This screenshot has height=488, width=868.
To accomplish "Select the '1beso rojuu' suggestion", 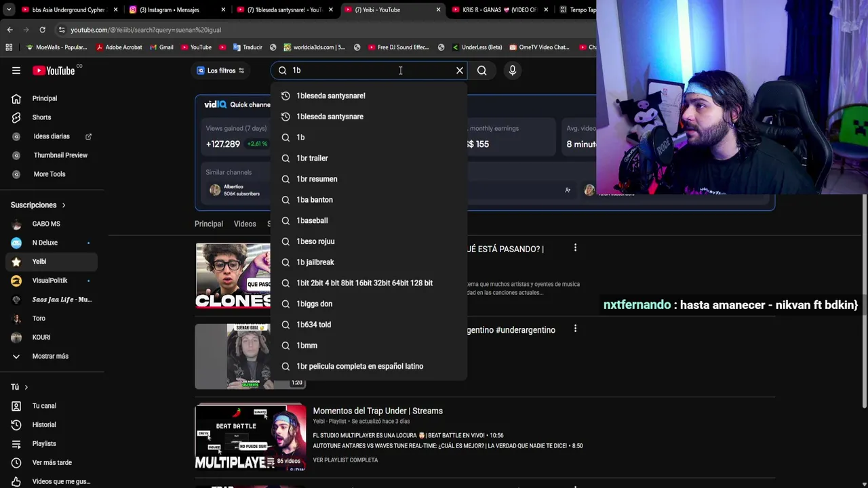I will click(x=369, y=241).
